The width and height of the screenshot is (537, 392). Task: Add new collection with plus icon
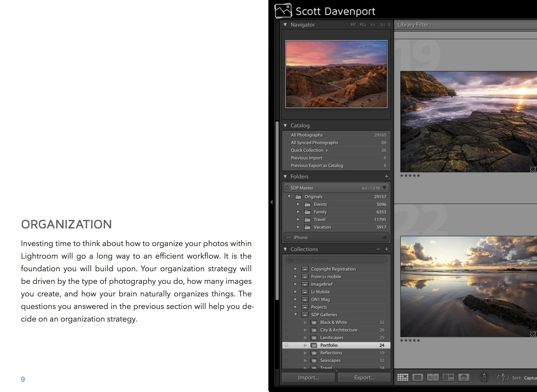387,249
